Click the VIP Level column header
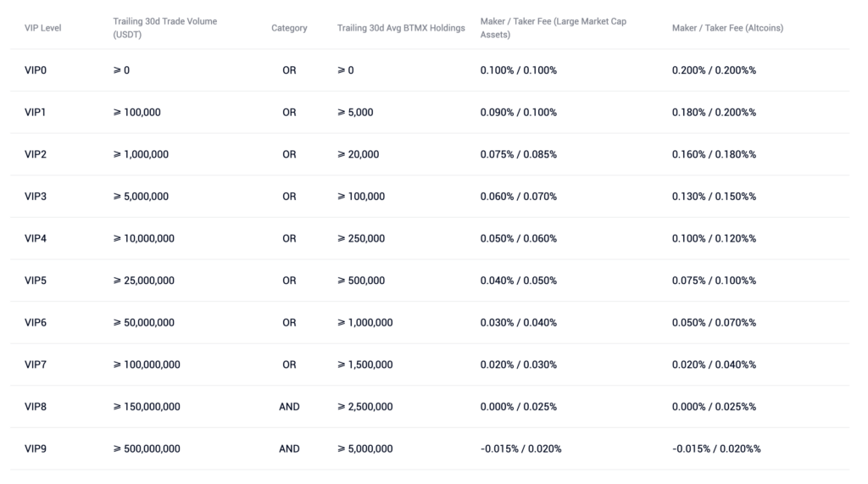The width and height of the screenshot is (868, 484). tap(43, 28)
